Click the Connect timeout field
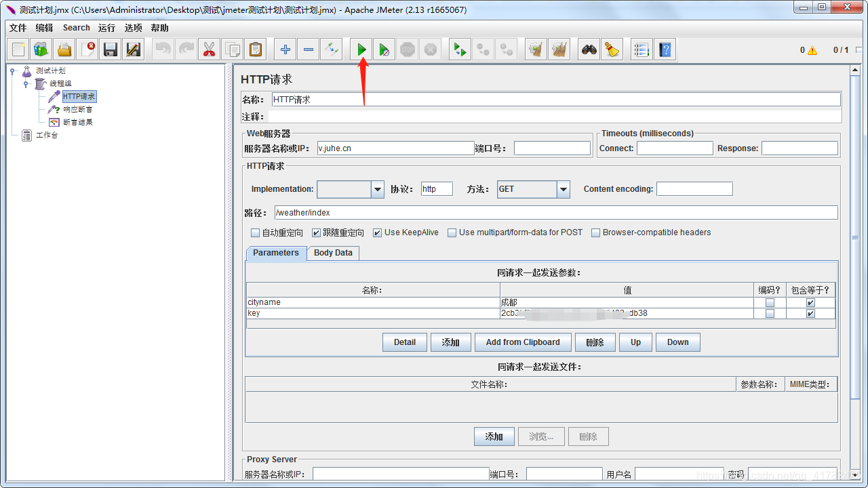868x488 pixels. [x=675, y=148]
